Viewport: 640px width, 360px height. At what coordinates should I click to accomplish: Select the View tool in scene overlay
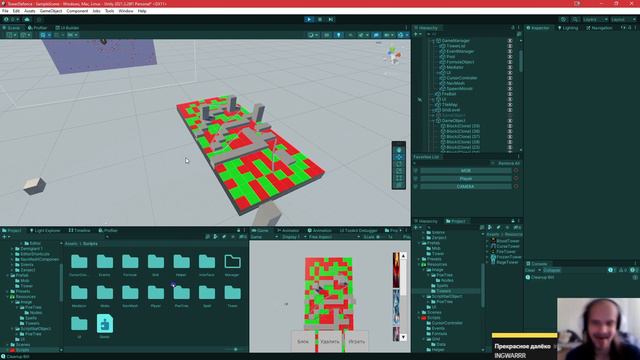tap(399, 150)
